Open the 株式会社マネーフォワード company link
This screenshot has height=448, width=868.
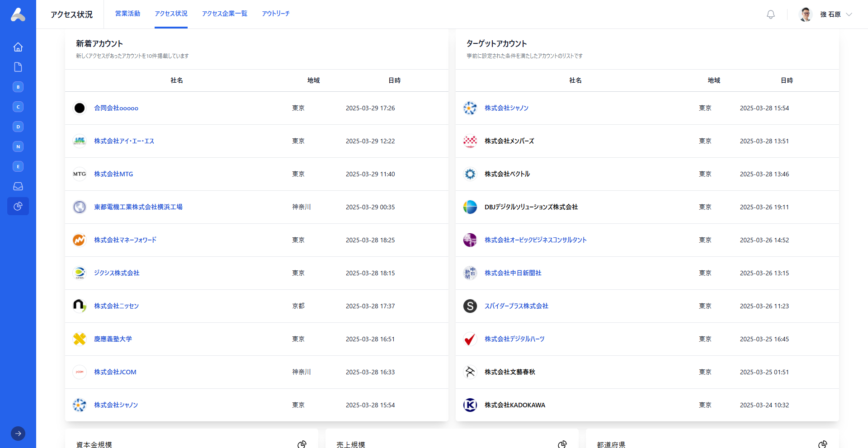(125, 240)
